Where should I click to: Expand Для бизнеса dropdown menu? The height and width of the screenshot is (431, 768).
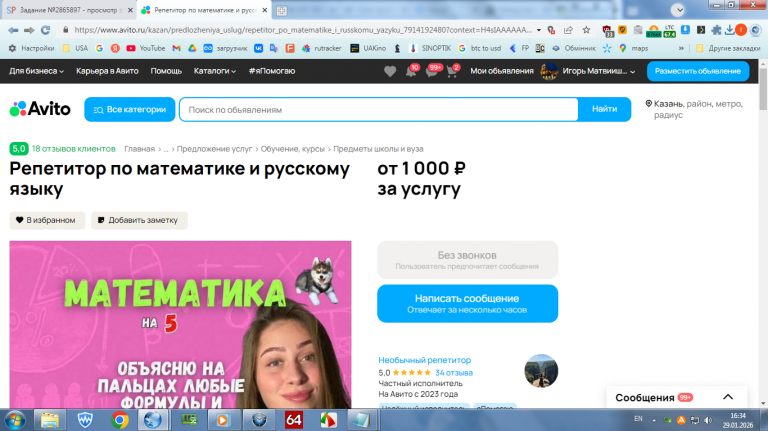pyautogui.click(x=36, y=71)
